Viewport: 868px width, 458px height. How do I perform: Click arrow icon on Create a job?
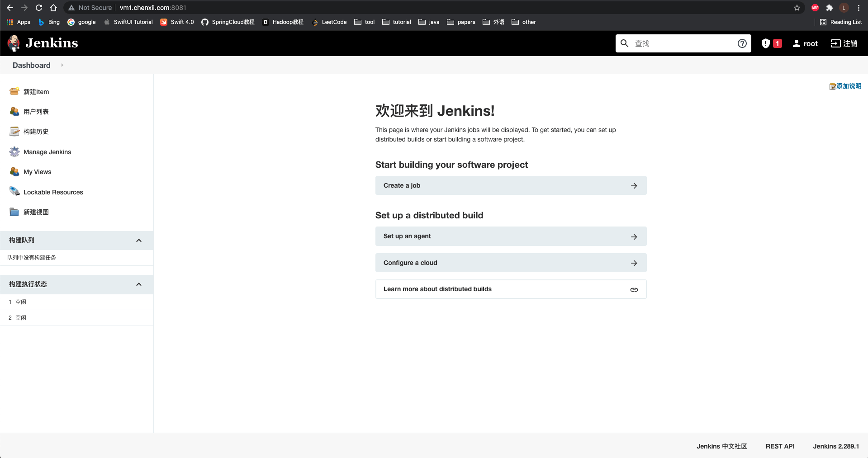coord(634,185)
